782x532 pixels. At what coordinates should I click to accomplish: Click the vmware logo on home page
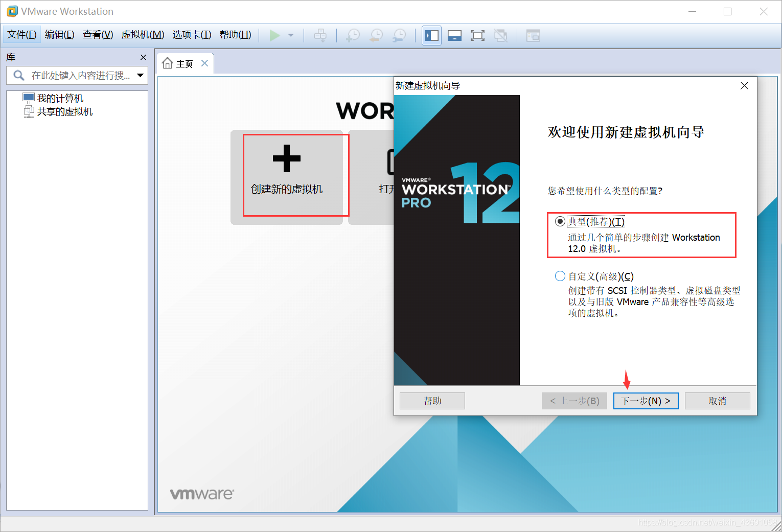pos(202,494)
